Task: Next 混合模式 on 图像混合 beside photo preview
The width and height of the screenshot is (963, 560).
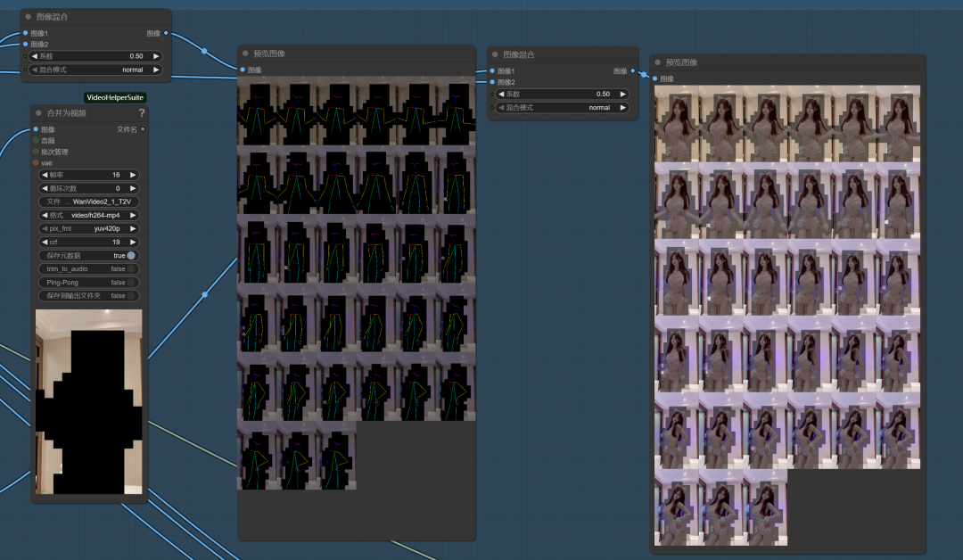Action: coord(622,108)
